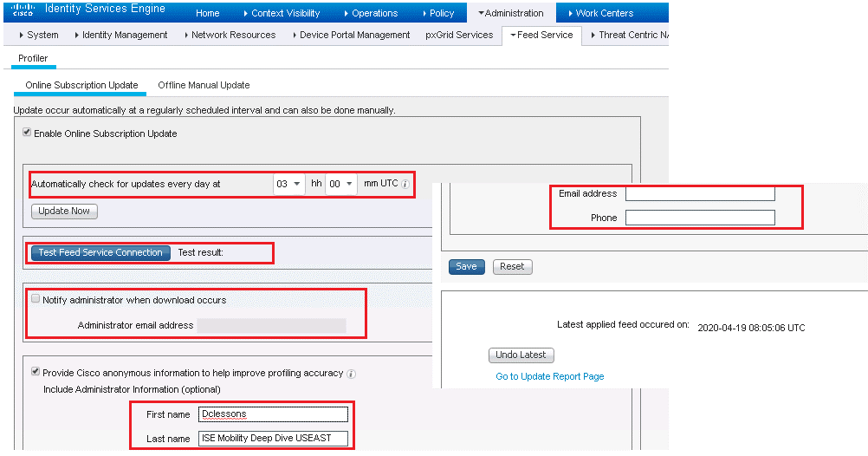Switch to Offline Manual Update tab
The height and width of the screenshot is (456, 868).
(204, 85)
